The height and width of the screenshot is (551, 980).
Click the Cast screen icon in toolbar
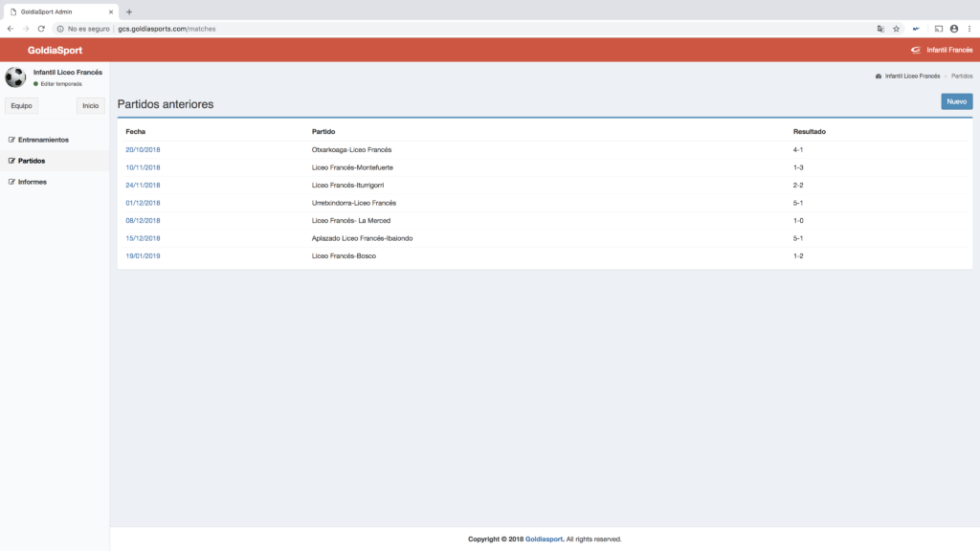coord(939,29)
